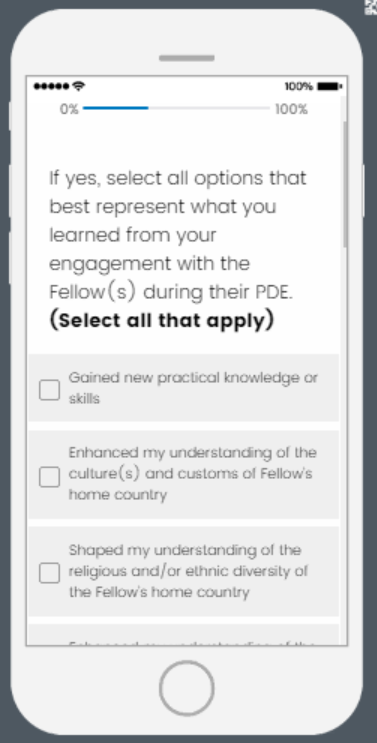Click the unfilled gray progress bar portion
This screenshot has height=743, width=377.
209,108
